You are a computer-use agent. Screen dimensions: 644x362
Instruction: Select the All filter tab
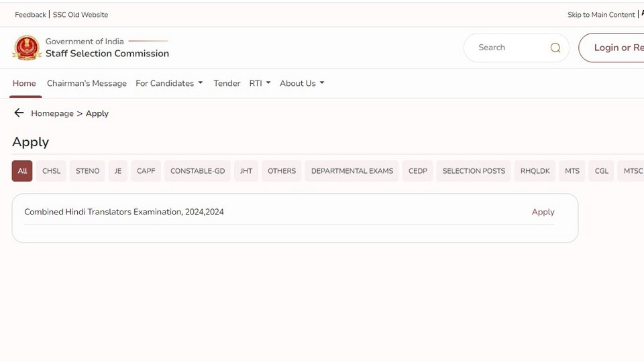pos(22,171)
